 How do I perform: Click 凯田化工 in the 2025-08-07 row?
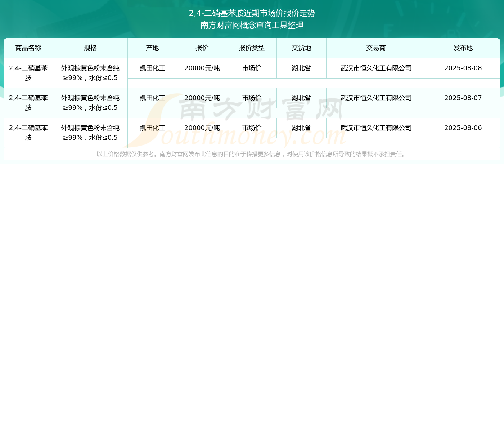tap(152, 98)
